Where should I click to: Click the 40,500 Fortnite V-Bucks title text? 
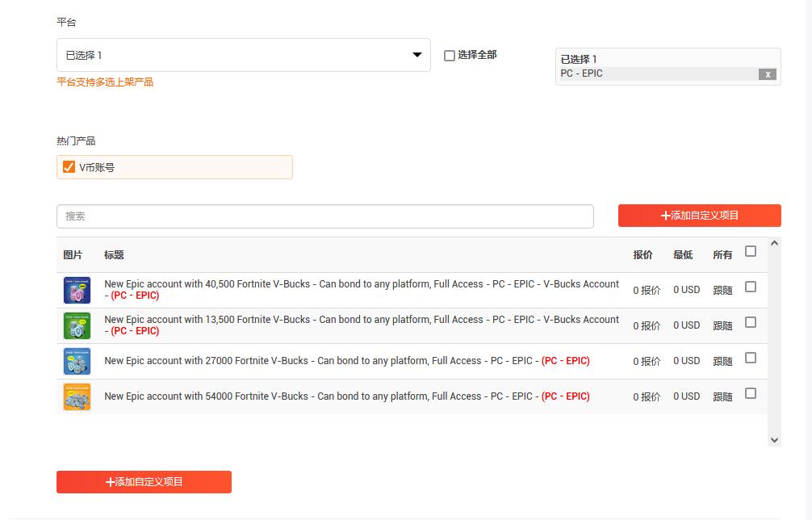coord(362,290)
